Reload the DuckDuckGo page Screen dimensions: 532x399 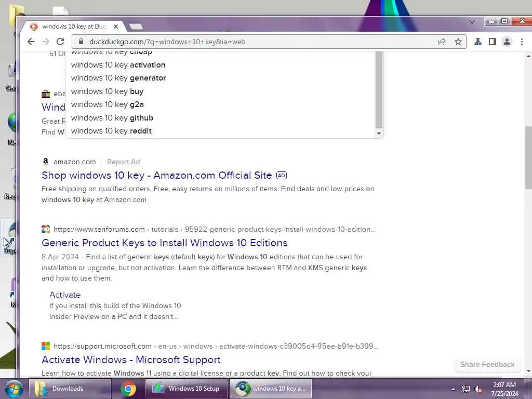(60, 42)
